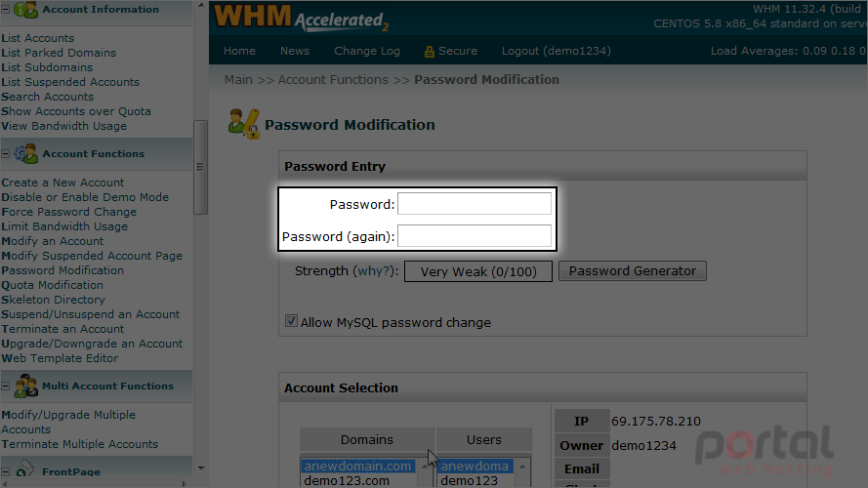Click the Account Information section icon
The height and width of the screenshot is (488, 868).
tap(25, 10)
